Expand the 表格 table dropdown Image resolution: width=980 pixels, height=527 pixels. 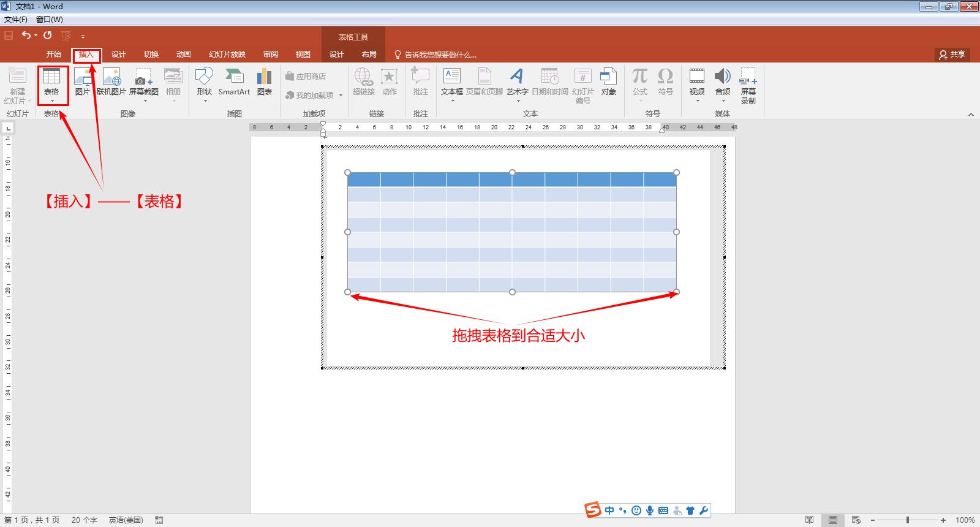click(x=51, y=100)
